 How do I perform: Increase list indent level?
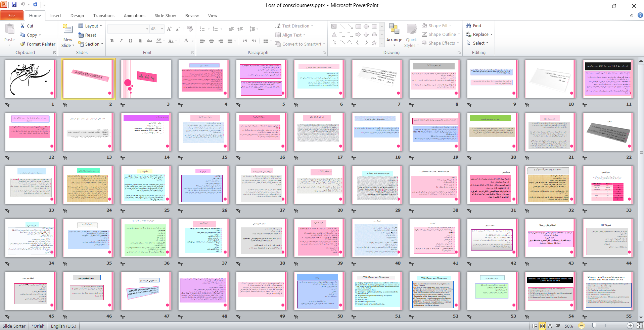240,29
